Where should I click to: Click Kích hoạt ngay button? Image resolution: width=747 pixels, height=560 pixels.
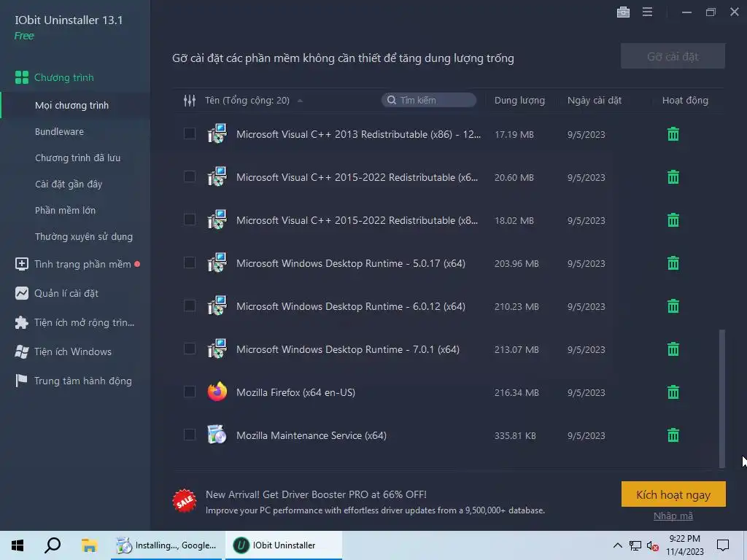pos(673,494)
